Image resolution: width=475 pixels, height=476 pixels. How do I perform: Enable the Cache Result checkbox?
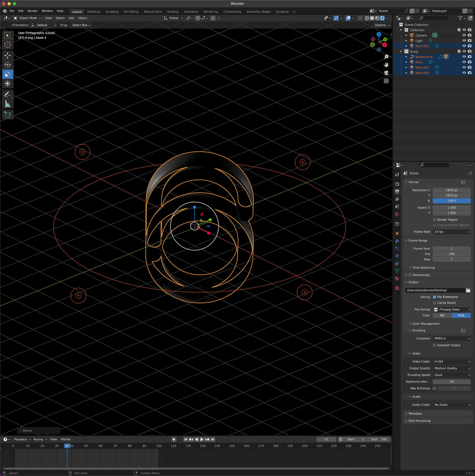click(434, 303)
